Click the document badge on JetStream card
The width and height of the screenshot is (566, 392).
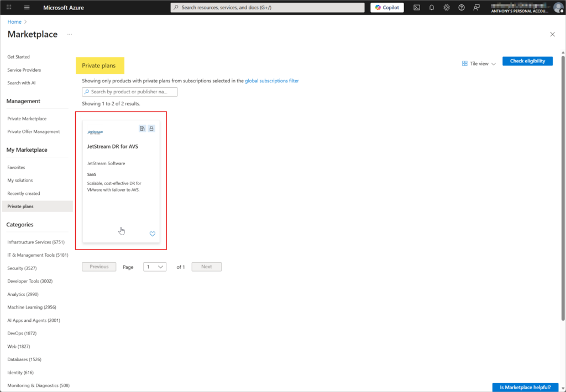142,129
